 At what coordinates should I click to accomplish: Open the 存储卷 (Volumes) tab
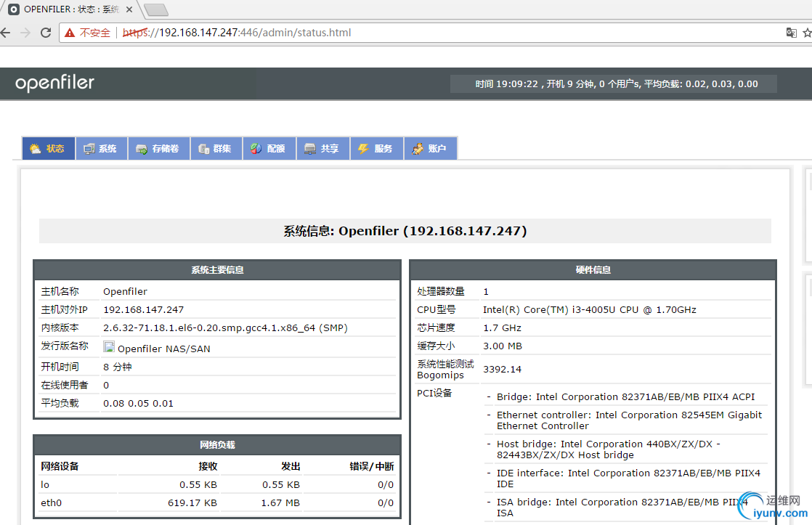[159, 149]
